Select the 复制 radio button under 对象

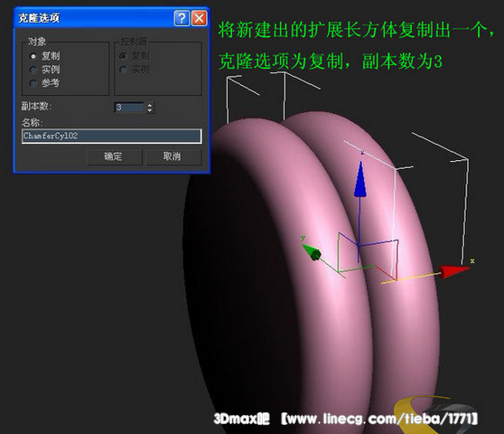[33, 56]
